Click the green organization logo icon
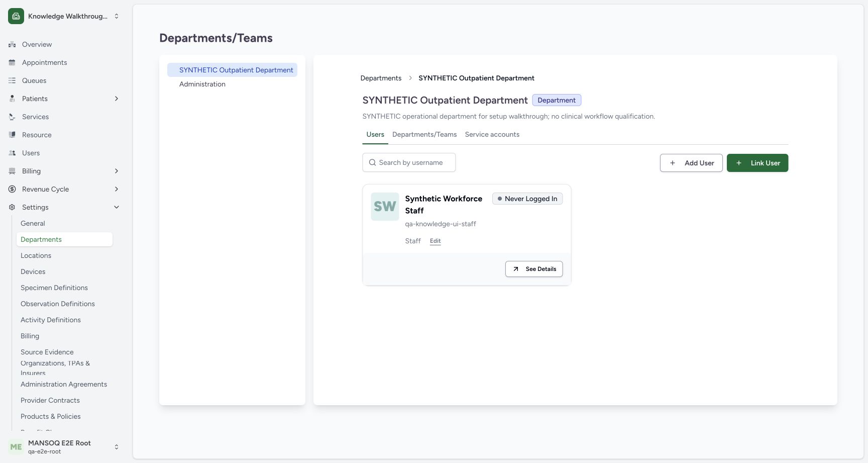 click(16, 16)
